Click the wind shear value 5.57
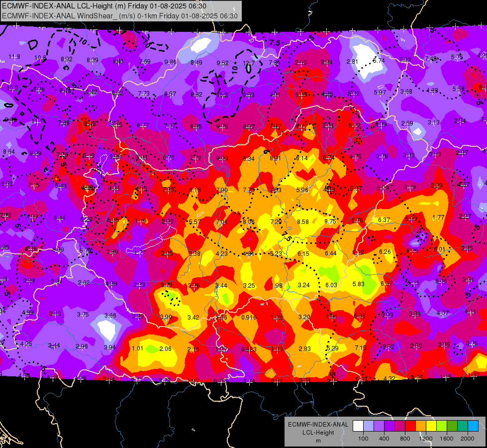Viewport: 487px width, 448px height. (195, 222)
